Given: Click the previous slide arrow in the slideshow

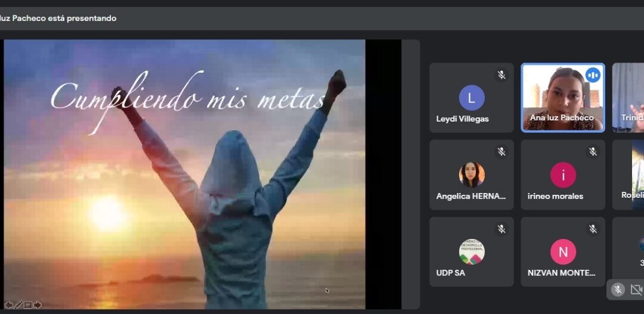Looking at the screenshot, I should tap(9, 305).
